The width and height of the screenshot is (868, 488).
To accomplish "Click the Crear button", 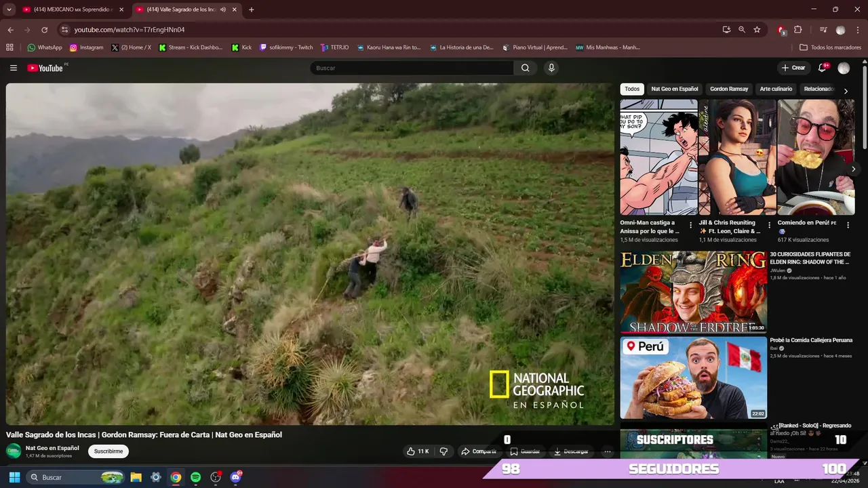I will [793, 68].
